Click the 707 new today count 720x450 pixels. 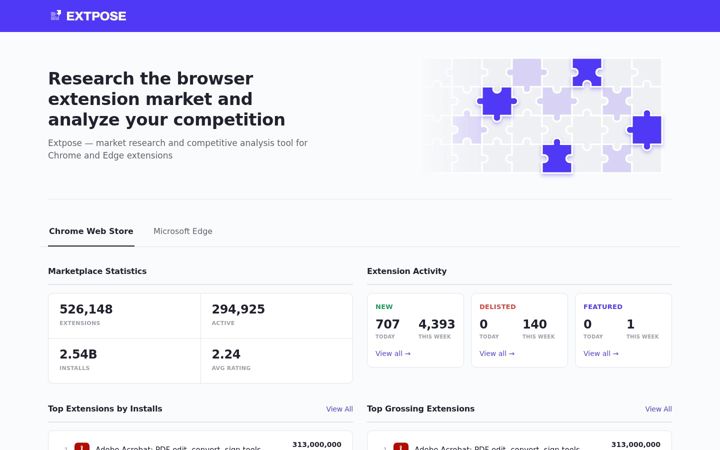388,324
